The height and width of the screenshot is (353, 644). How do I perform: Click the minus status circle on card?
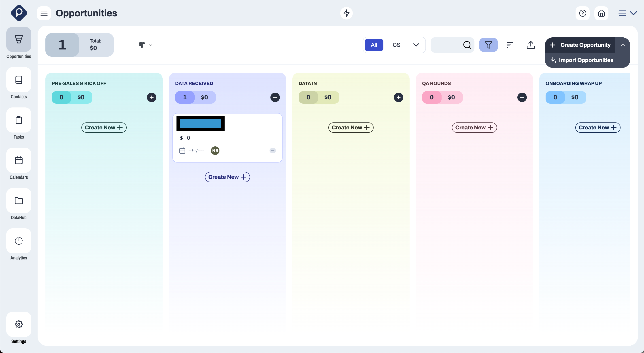point(272,151)
